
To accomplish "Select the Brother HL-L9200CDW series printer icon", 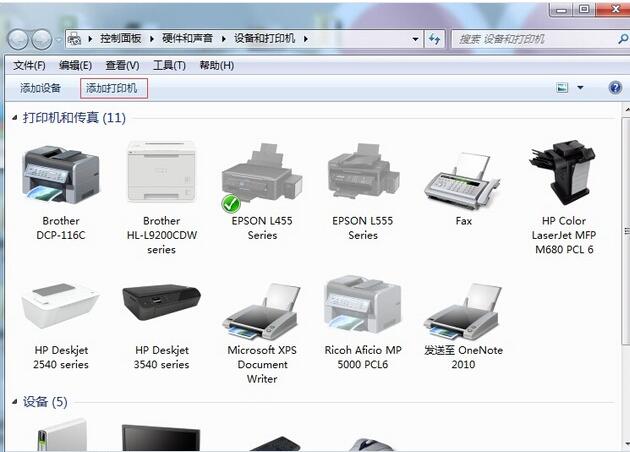I will (162, 172).
